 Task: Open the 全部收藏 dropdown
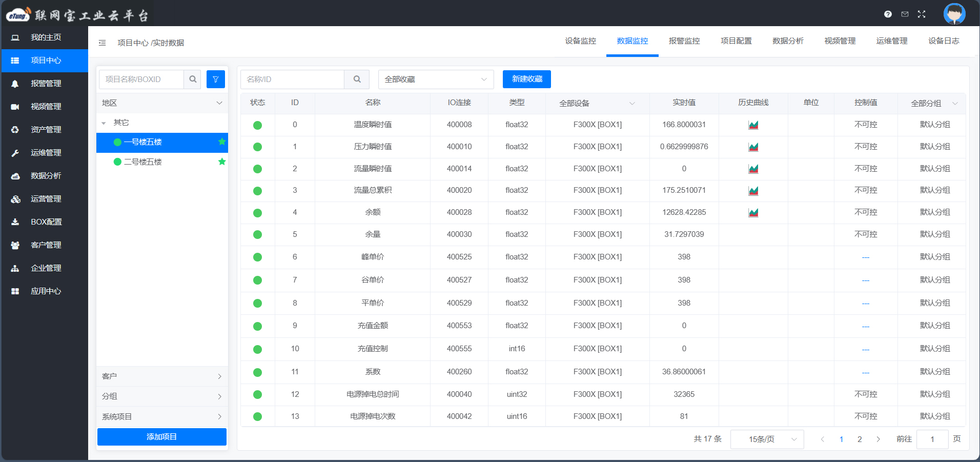436,79
